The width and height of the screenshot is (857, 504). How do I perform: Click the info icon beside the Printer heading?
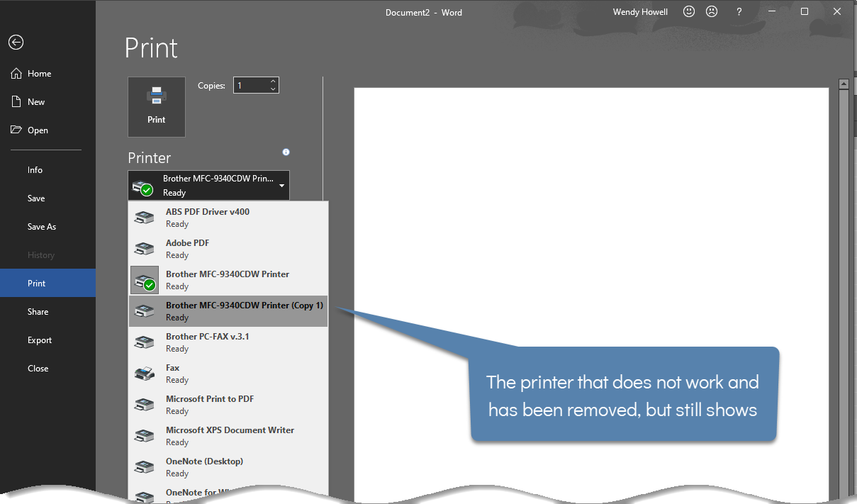(x=286, y=152)
